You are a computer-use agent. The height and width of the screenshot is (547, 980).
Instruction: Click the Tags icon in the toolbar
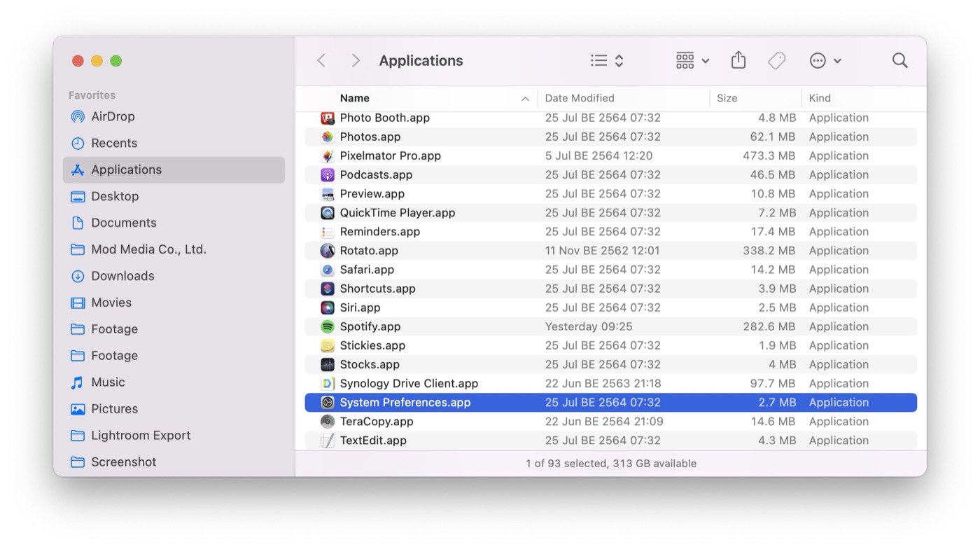coord(776,60)
